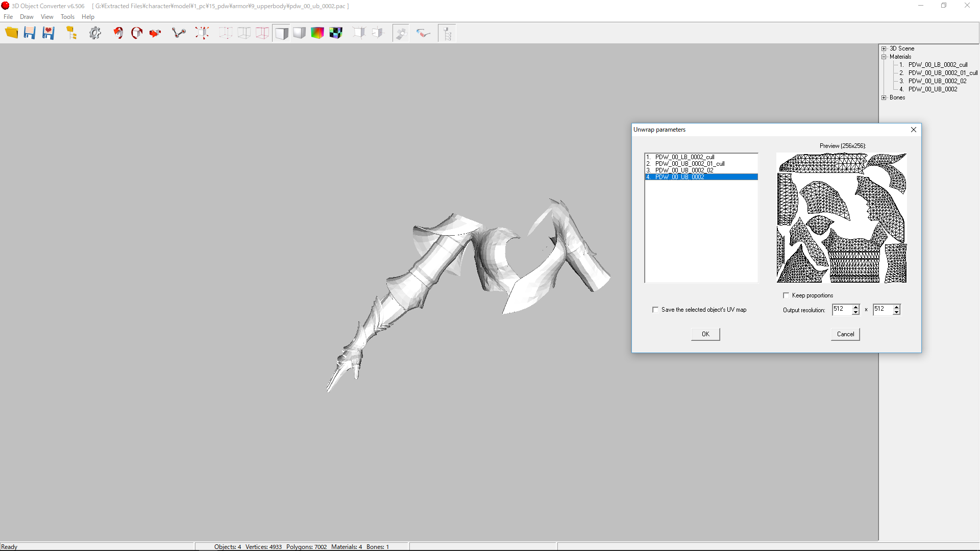980x551 pixels.
Task: Click the 3D glasses stereo view icon
Action: pyautogui.click(x=423, y=33)
